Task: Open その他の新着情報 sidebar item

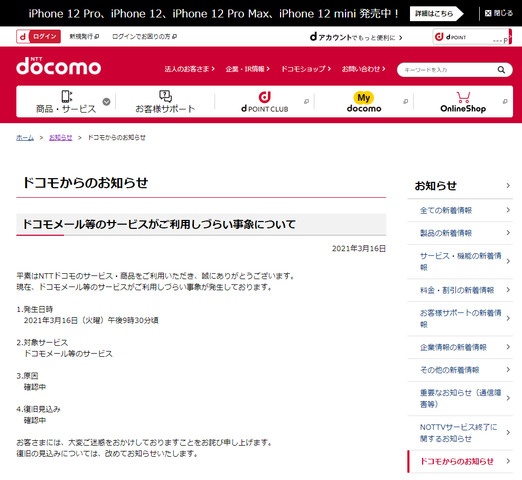Action: [460, 370]
